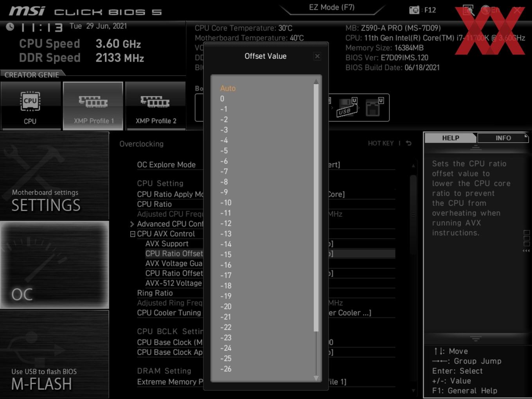
Task: Open the HOT KEY list
Action: click(381, 143)
